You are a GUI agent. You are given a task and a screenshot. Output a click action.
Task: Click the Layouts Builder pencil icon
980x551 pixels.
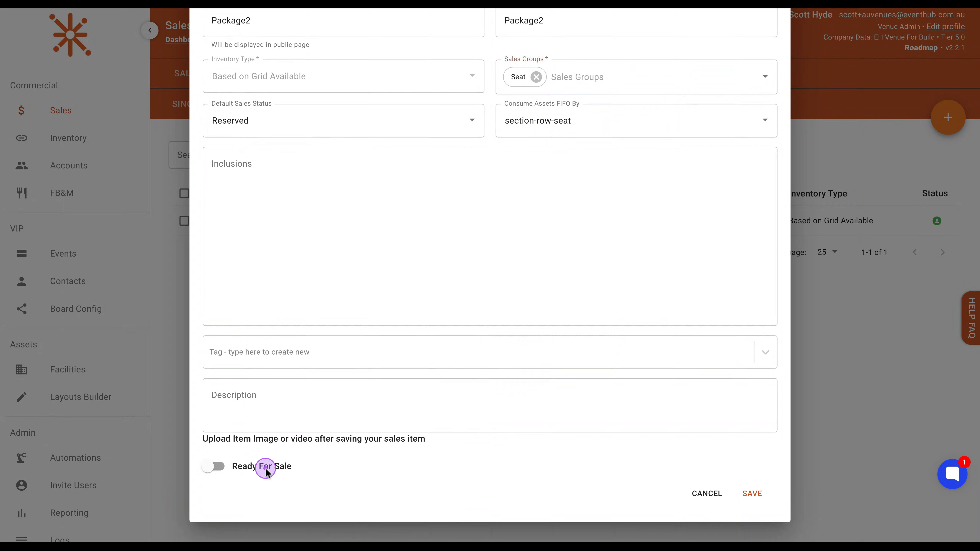tap(21, 397)
